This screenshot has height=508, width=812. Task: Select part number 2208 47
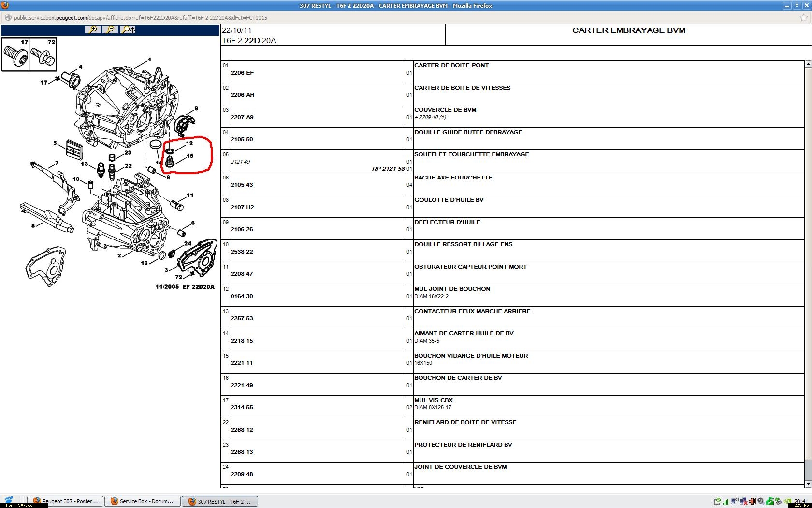click(242, 274)
